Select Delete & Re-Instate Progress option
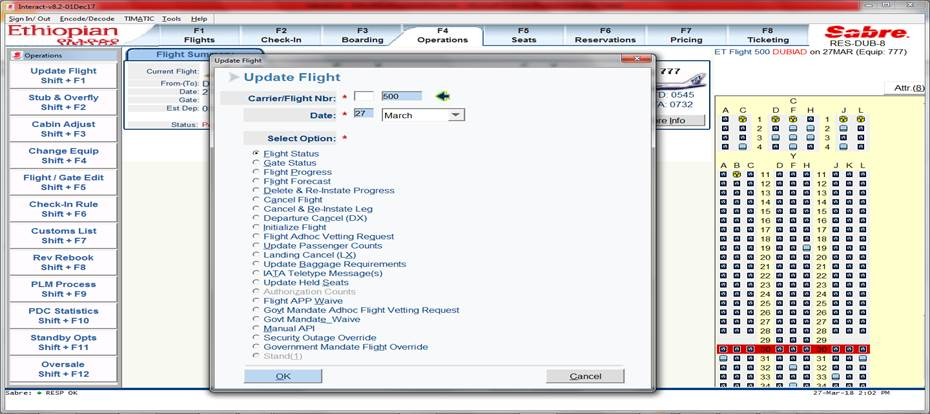The image size is (930, 414). click(256, 190)
